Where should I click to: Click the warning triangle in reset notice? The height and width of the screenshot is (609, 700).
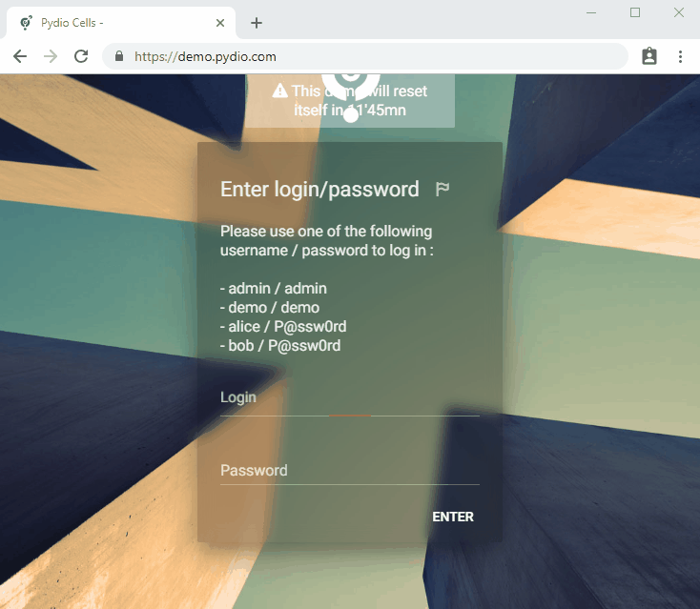tap(280, 91)
